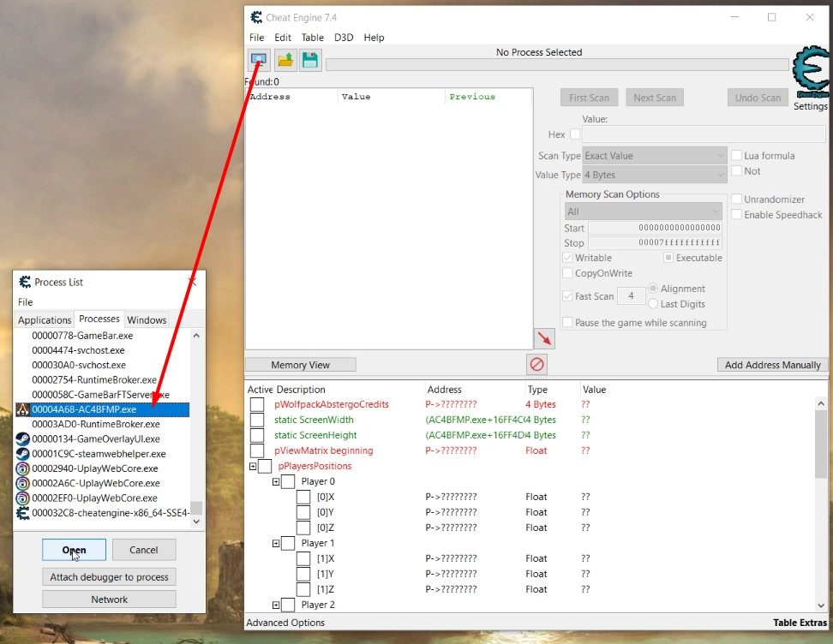This screenshot has height=644, width=833.
Task: Toggle the Writable checkbox
Action: [x=567, y=258]
